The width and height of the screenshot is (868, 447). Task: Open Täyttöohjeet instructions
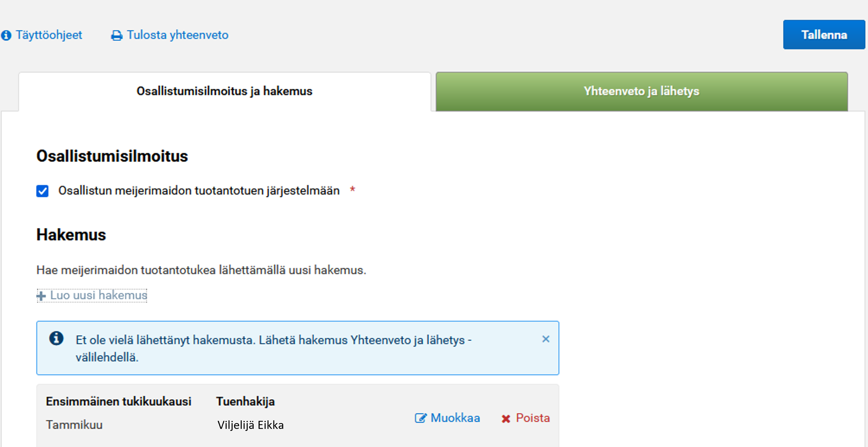point(49,35)
